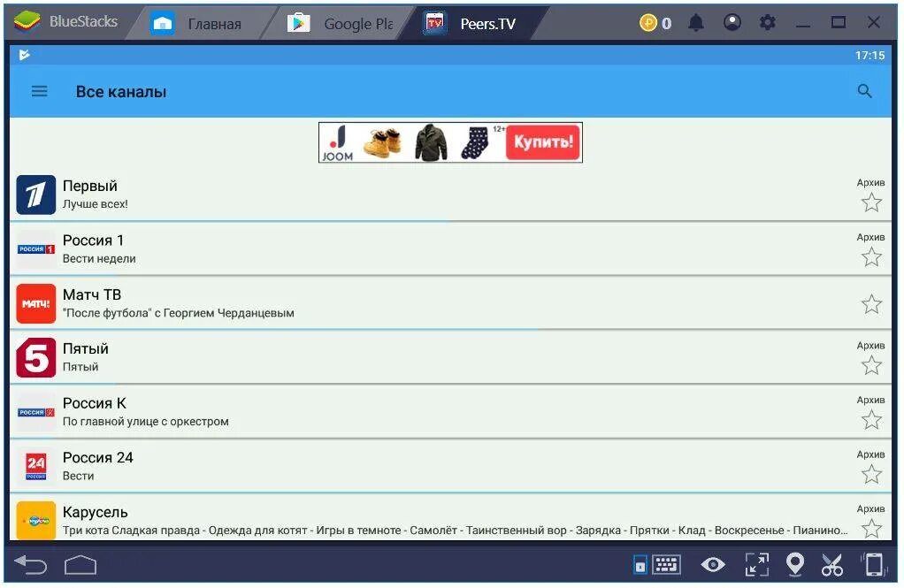This screenshot has height=588, width=904.
Task: Open Архив for Пятый channel
Action: coord(870,346)
